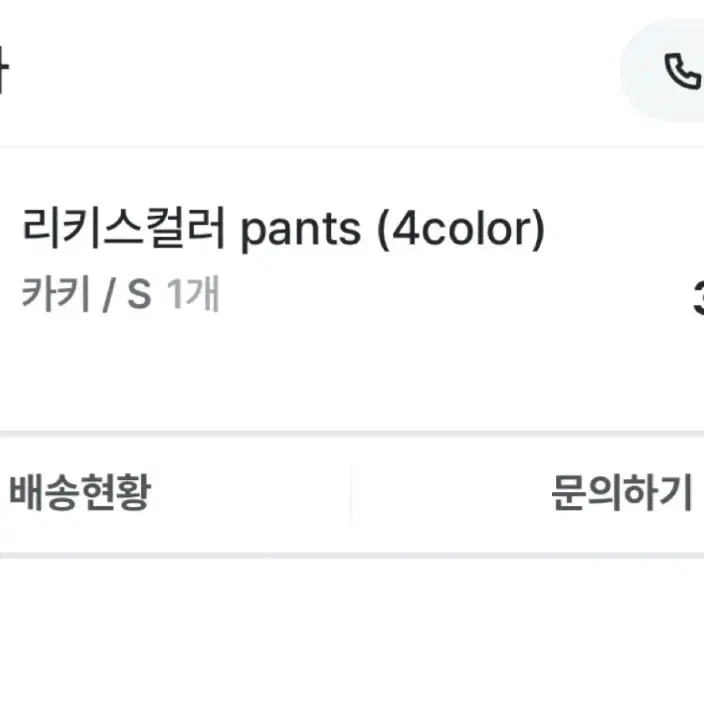Click the 카키 / S 1개 option line
Screen dimensions: 704x704
121,294
